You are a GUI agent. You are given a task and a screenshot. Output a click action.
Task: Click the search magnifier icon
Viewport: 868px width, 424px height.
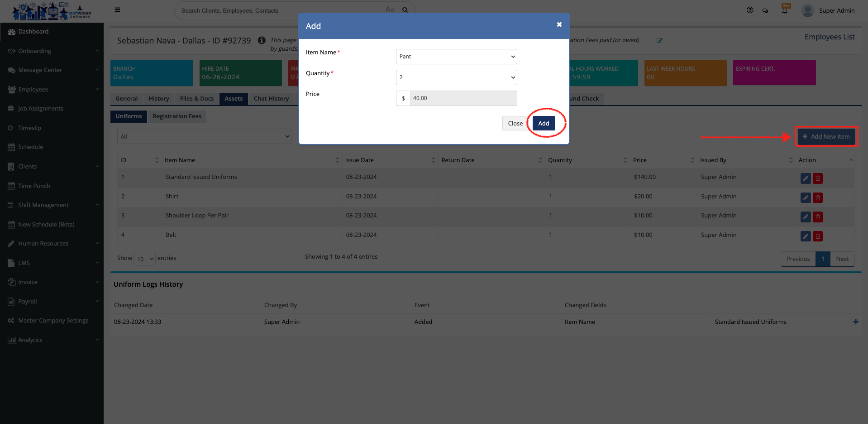(405, 10)
